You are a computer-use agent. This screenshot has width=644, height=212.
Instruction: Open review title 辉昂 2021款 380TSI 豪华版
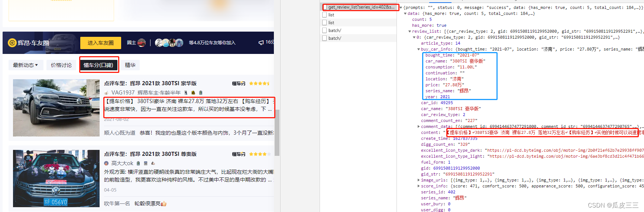[150, 83]
